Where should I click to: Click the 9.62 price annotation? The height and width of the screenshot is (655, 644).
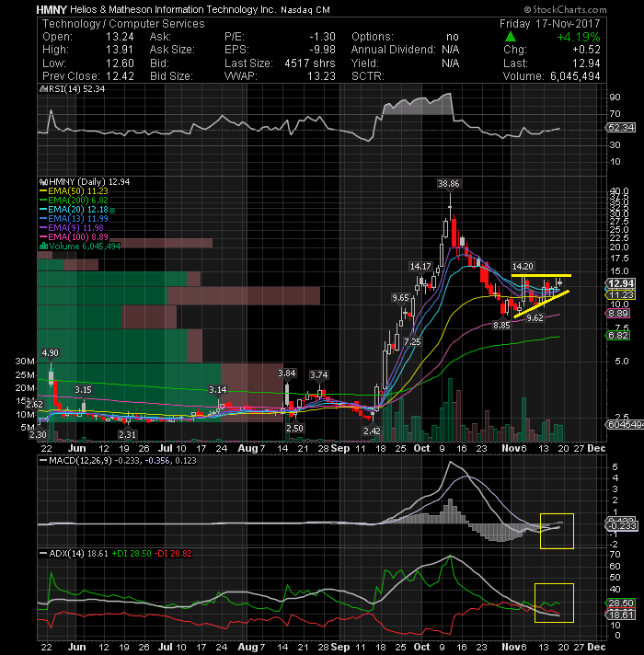[535, 318]
